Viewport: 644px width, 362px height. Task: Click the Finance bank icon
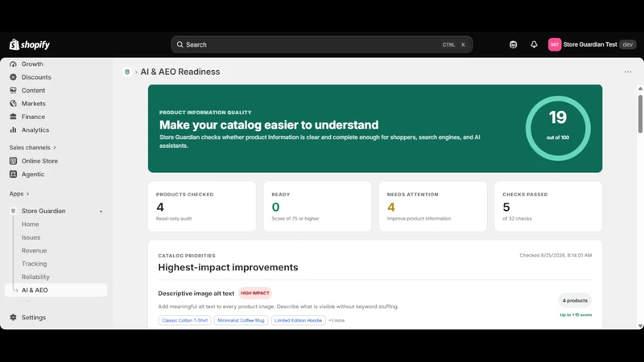13,117
